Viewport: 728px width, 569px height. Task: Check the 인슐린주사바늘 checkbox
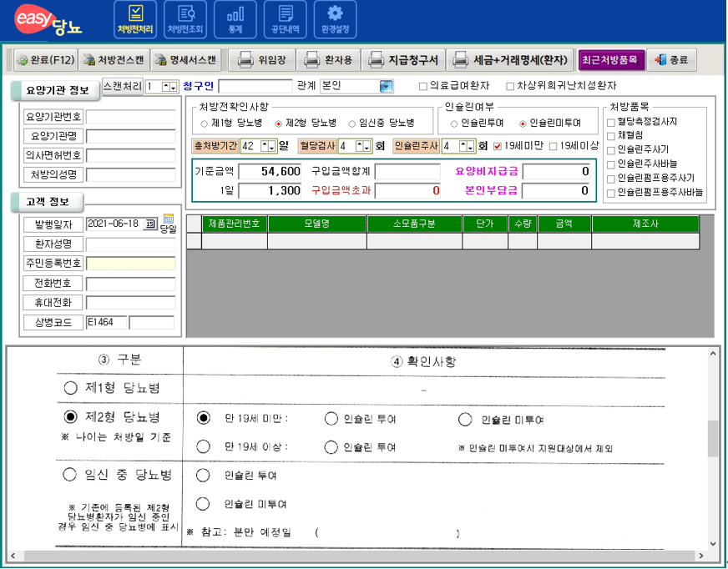[x=611, y=164]
